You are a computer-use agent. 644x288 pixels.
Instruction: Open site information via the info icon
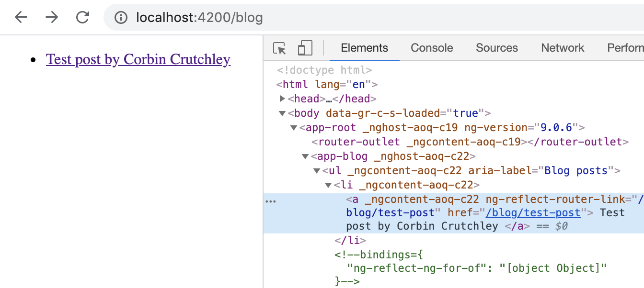point(121,18)
